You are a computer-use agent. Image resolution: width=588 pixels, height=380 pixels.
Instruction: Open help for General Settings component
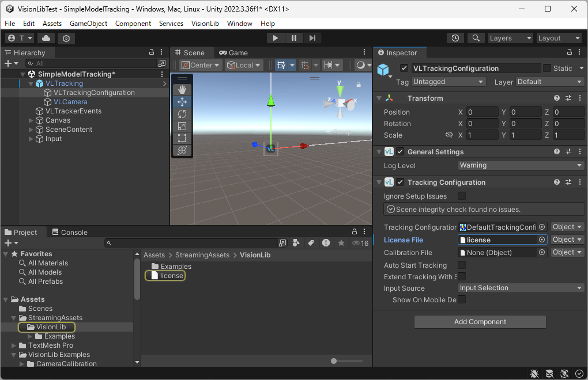557,151
